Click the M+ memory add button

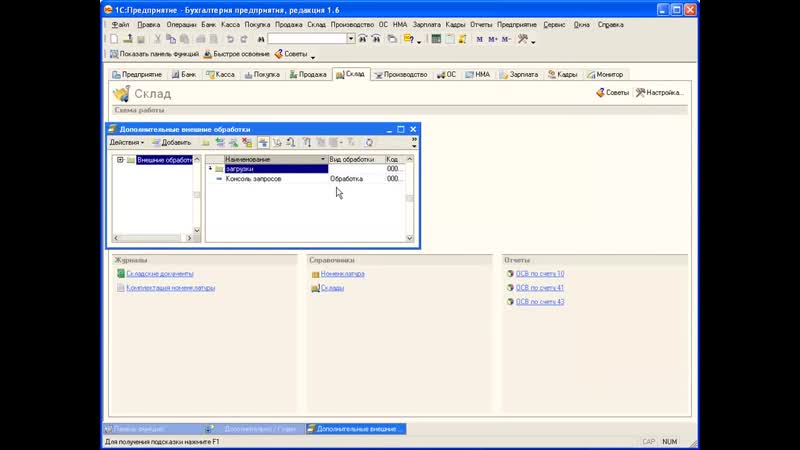point(492,39)
